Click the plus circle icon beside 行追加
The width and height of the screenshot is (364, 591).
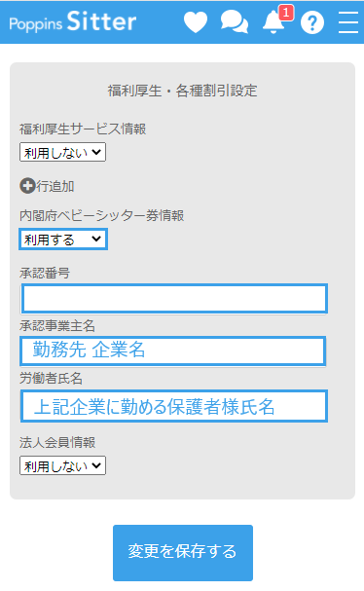[27, 186]
